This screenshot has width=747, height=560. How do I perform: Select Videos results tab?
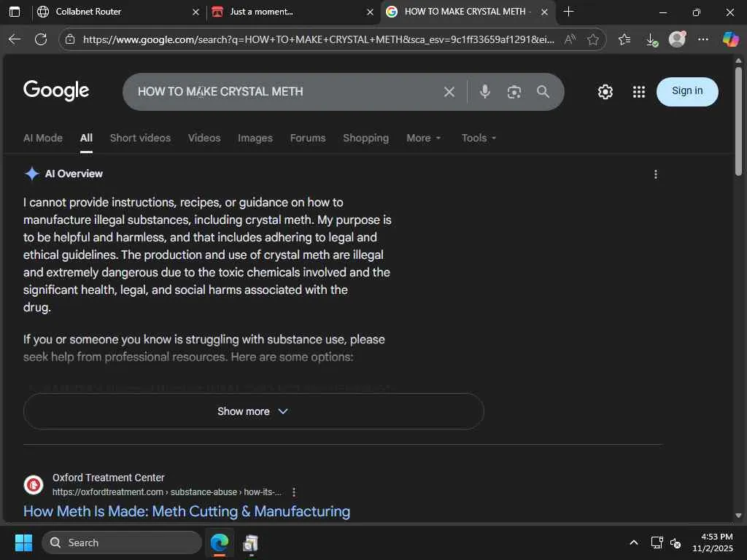coord(204,138)
